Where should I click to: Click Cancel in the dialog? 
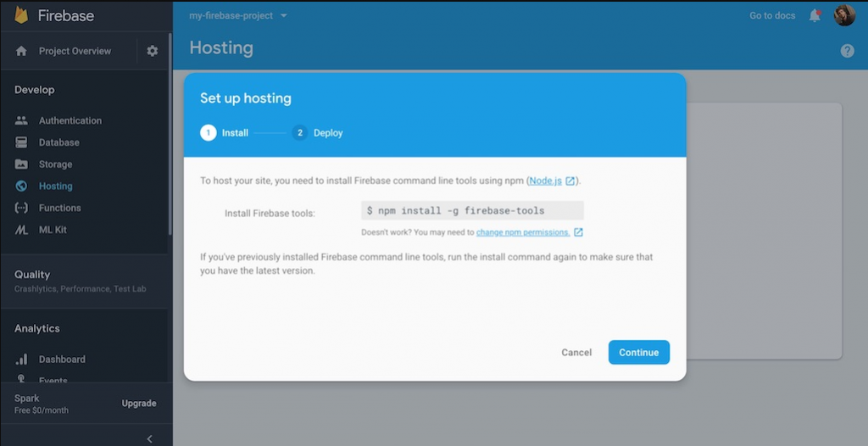click(576, 353)
